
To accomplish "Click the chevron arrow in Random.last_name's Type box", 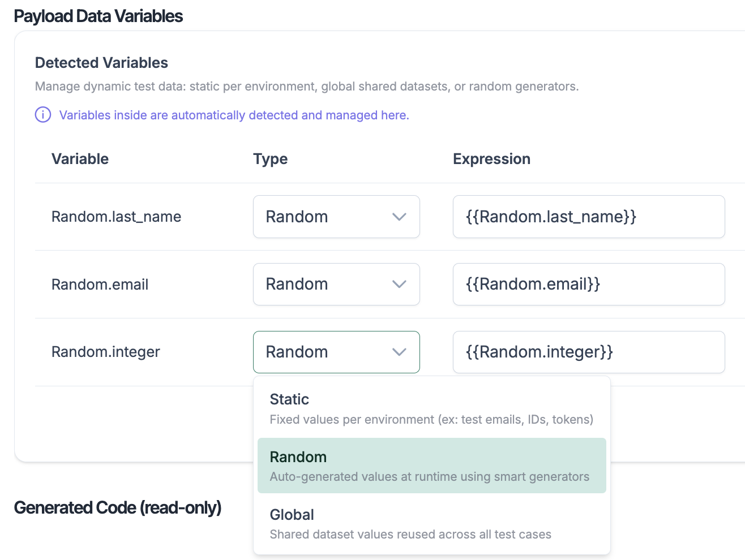I will (399, 217).
